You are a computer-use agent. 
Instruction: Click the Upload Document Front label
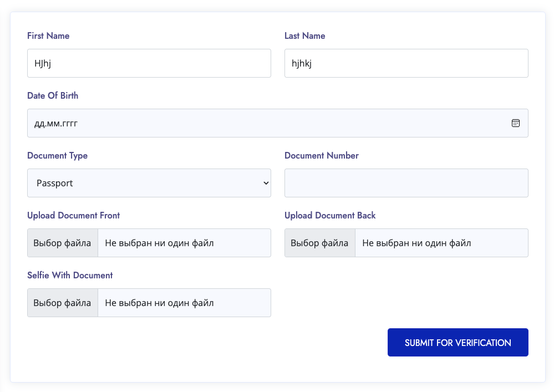click(74, 216)
